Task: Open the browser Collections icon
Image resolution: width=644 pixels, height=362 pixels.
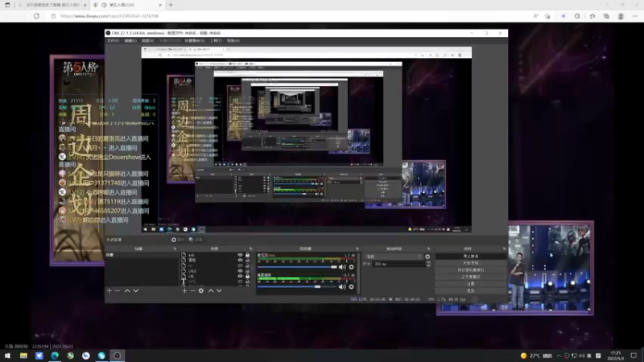Action: 606,16
